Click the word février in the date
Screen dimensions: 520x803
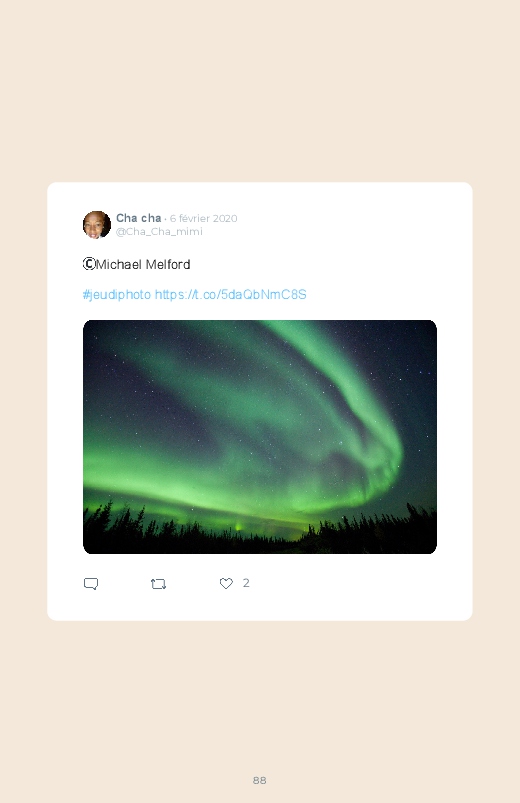(x=194, y=218)
